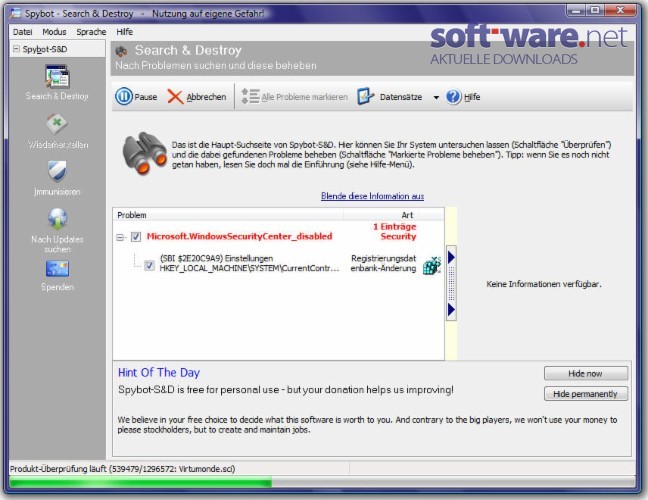This screenshot has height=500, width=648.
Task: Open the Hilfe menu in the menu bar
Action: pyautogui.click(x=124, y=32)
